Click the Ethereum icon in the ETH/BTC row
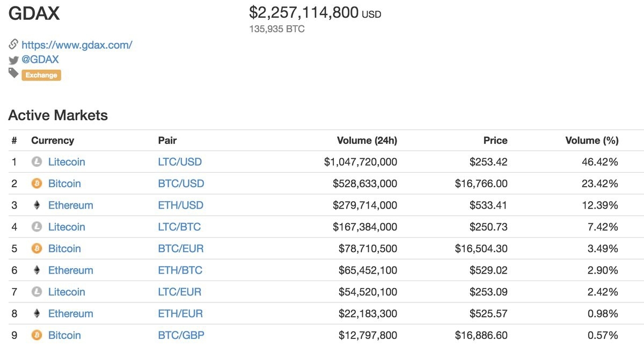This screenshot has width=644, height=354. click(36, 270)
